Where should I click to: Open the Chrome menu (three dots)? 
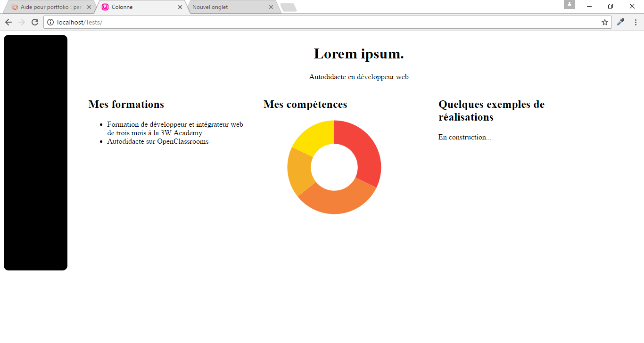coord(636,22)
